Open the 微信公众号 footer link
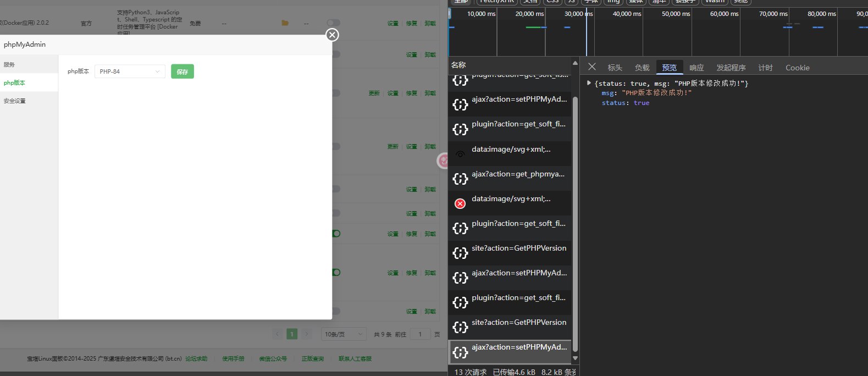Image resolution: width=868 pixels, height=376 pixels. (273, 358)
